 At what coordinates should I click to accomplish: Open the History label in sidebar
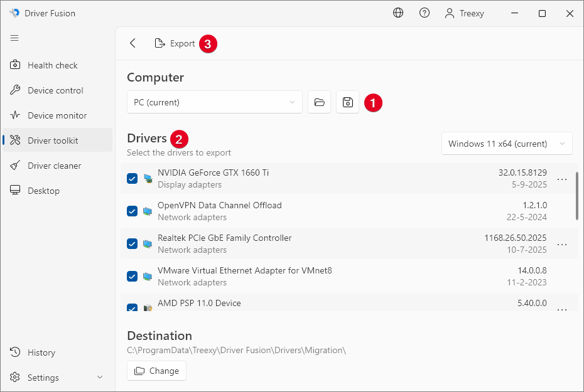[x=41, y=352]
